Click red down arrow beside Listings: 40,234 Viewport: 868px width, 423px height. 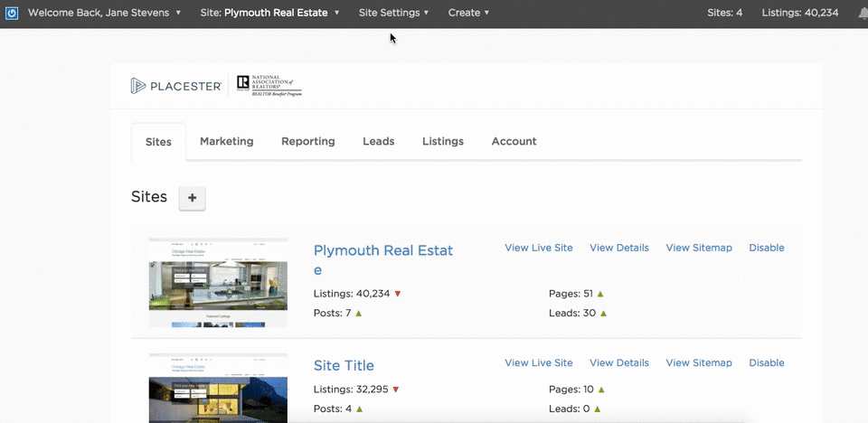click(398, 294)
